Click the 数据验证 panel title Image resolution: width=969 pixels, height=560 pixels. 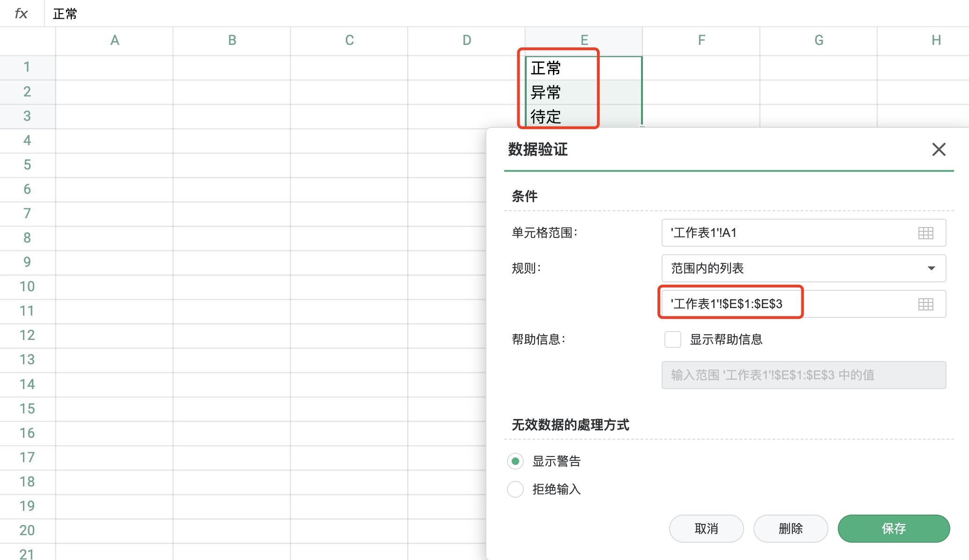coord(538,149)
